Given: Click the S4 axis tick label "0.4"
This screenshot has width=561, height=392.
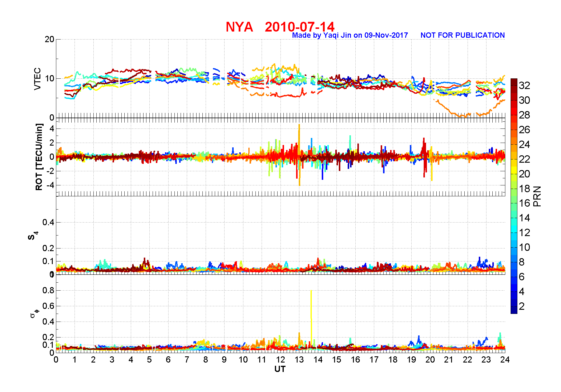Looking at the screenshot, I should tap(48, 222).
